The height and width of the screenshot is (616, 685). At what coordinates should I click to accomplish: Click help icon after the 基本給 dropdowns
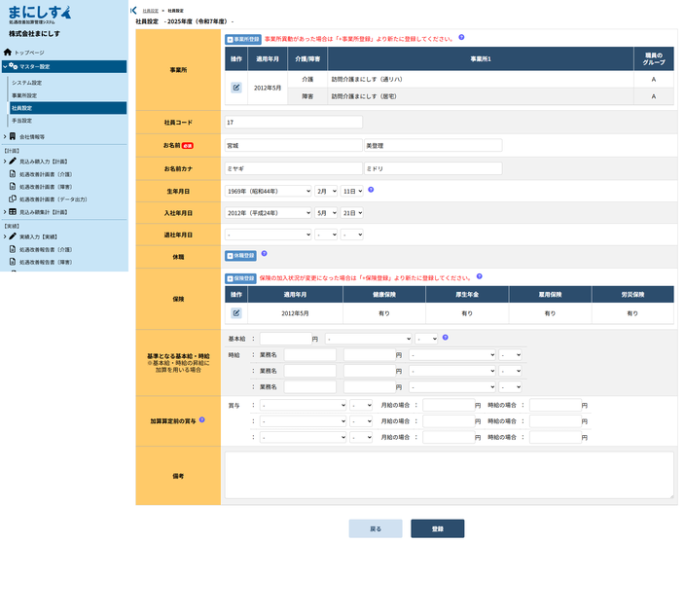tap(446, 338)
